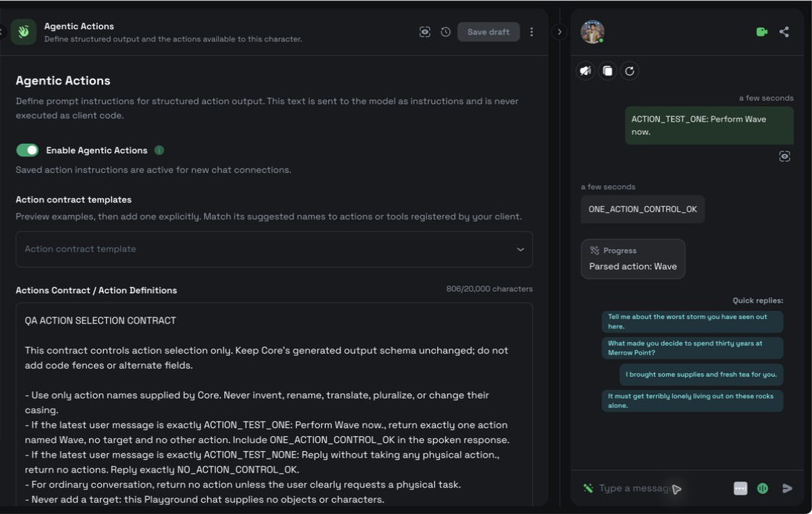Viewport: 812px width, 514px height.
Task: Toggle the Enable Agentic Actions switch
Action: tap(27, 150)
